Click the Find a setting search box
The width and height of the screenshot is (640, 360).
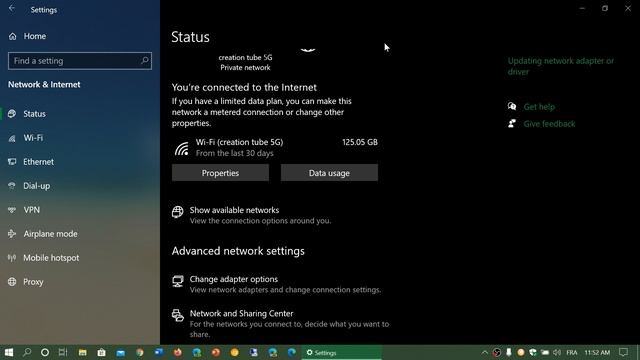(80, 61)
